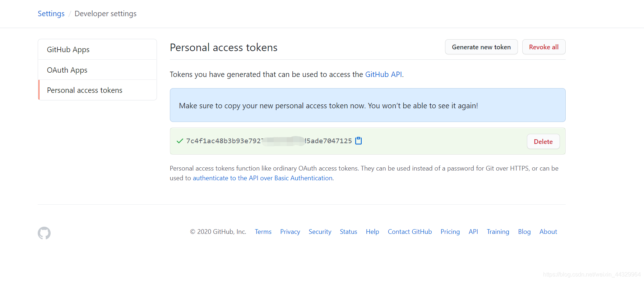
Task: Visit the Blog footer link
Action: 524,232
